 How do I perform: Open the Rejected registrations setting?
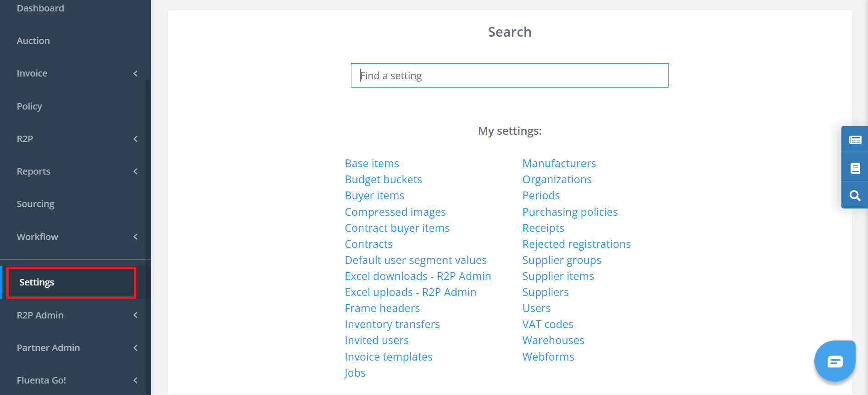coord(577,244)
